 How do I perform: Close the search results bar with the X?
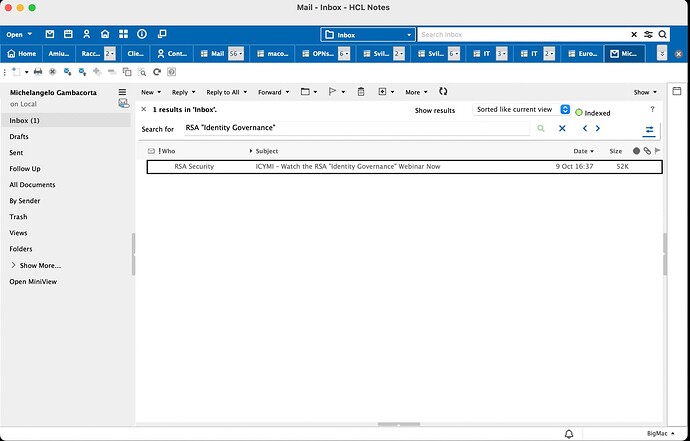[x=144, y=109]
